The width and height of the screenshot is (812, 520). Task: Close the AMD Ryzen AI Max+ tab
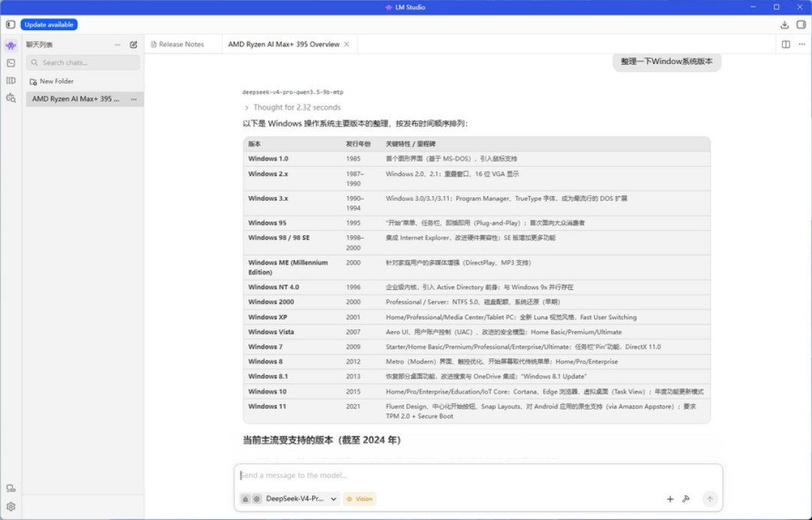[x=347, y=44]
